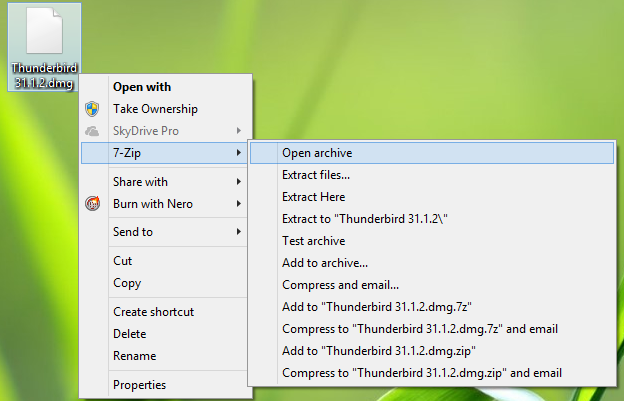
Task: Select Create shortcut
Action: [x=153, y=312]
